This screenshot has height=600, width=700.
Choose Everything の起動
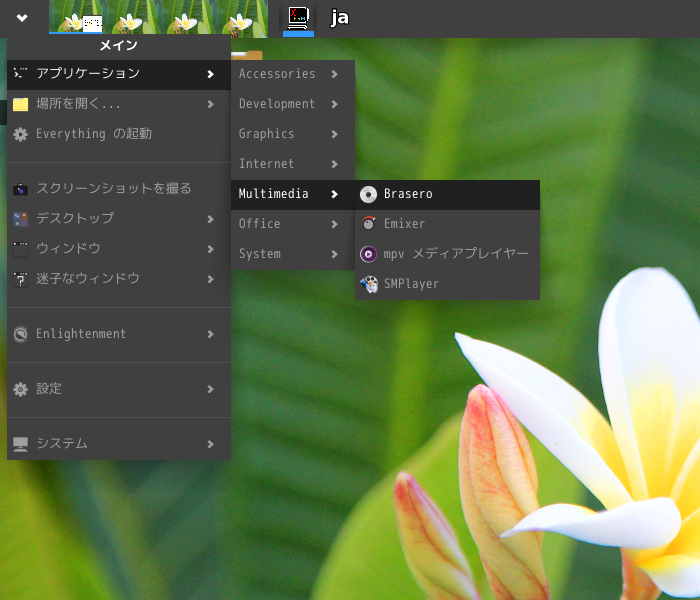pyautogui.click(x=119, y=134)
